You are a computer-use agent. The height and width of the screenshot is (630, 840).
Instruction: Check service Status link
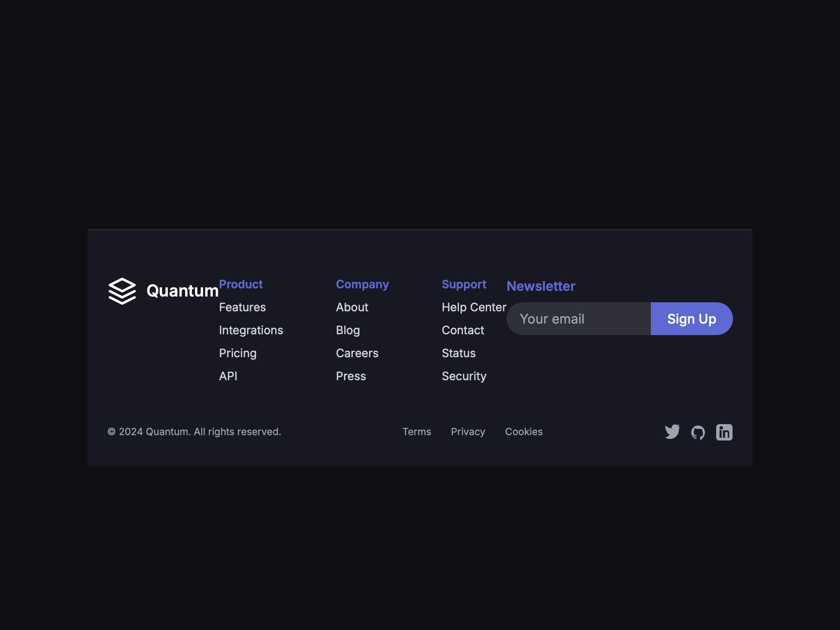point(459,353)
